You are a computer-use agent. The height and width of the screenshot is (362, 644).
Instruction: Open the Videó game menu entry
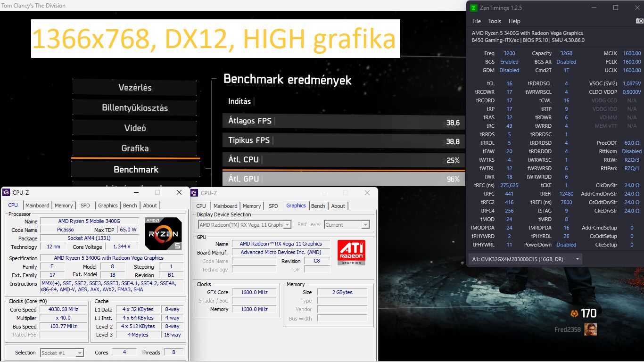click(135, 128)
